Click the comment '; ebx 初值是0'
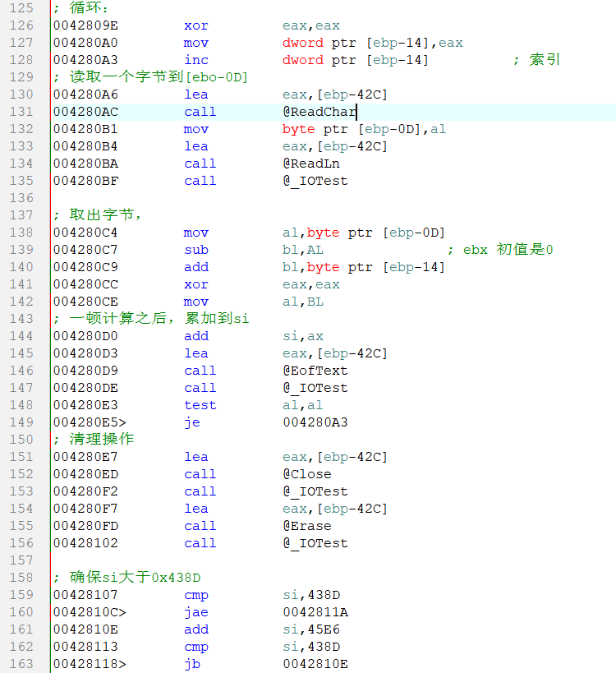The height and width of the screenshot is (673, 616). (500, 250)
